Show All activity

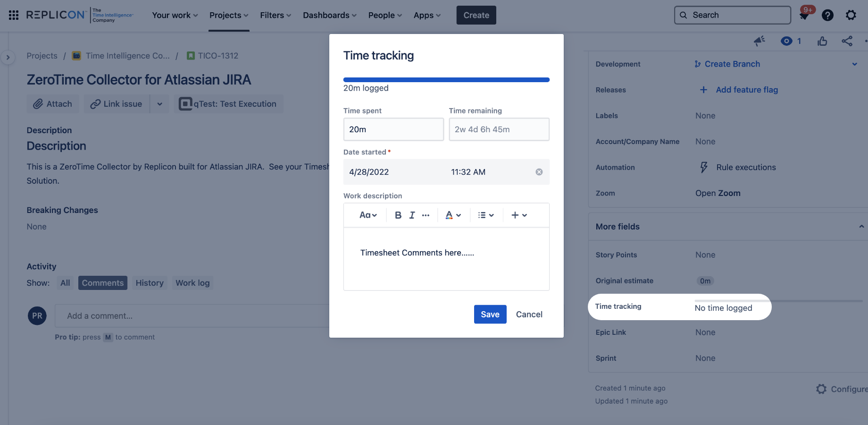[65, 283]
